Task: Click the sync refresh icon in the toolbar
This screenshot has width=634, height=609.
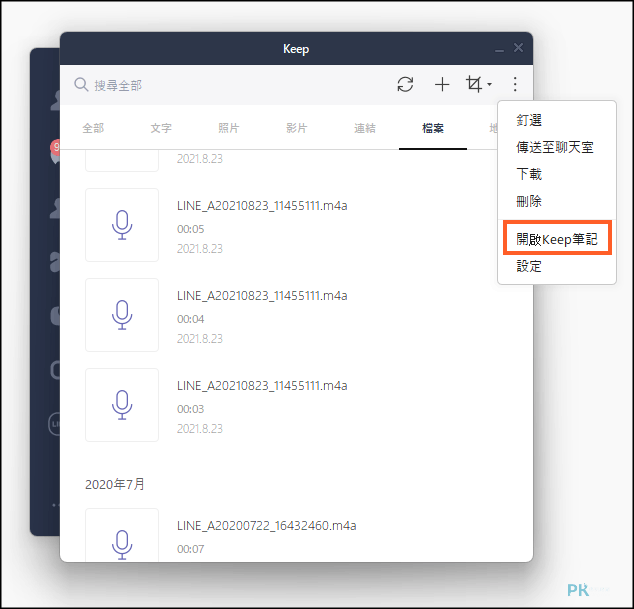Action: [405, 85]
